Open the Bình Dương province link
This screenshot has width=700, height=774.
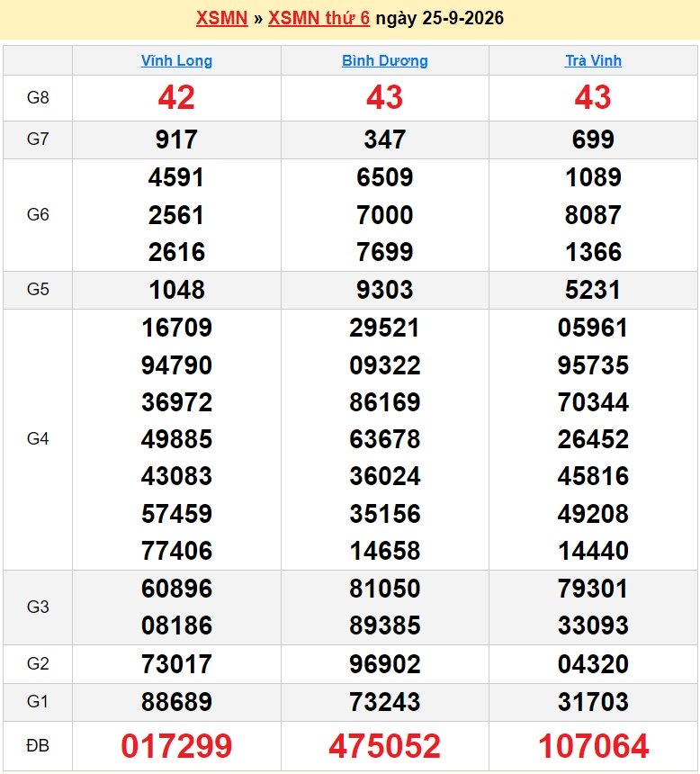pos(385,60)
